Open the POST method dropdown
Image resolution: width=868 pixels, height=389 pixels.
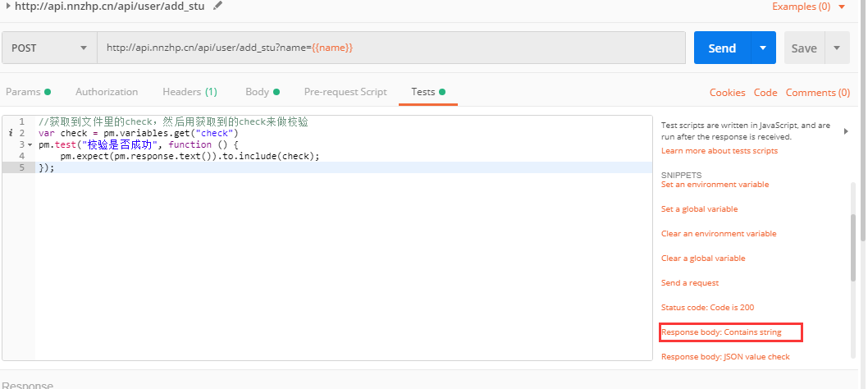[49, 48]
